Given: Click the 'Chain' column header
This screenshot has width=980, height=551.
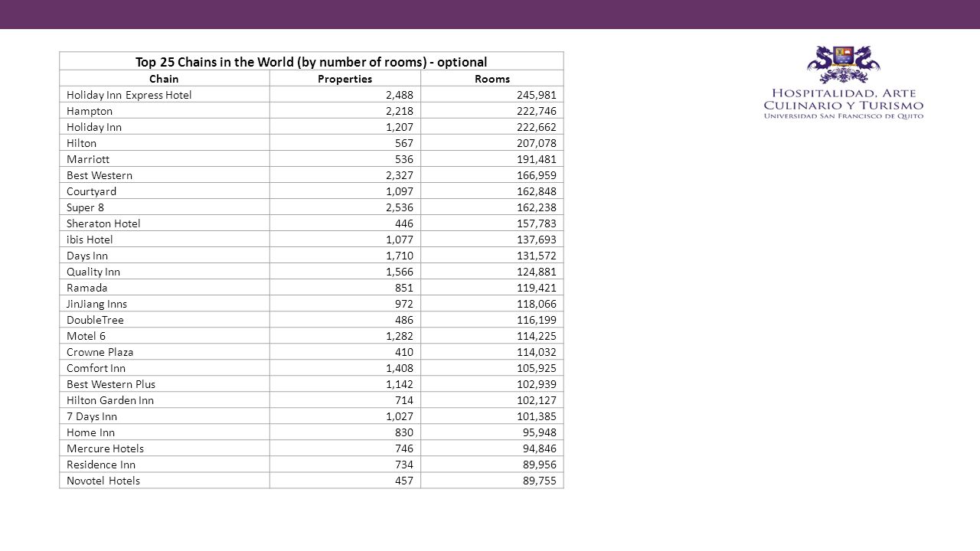Looking at the screenshot, I should click(165, 79).
